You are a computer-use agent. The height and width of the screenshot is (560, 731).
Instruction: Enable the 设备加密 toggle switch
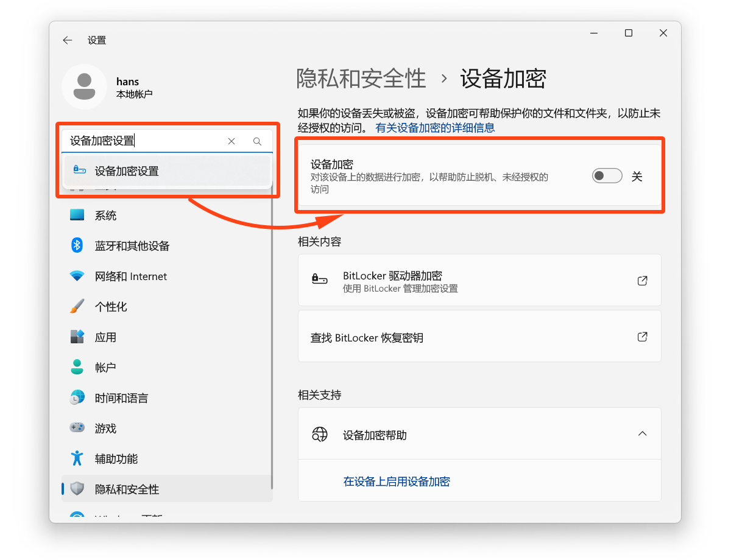point(607,175)
